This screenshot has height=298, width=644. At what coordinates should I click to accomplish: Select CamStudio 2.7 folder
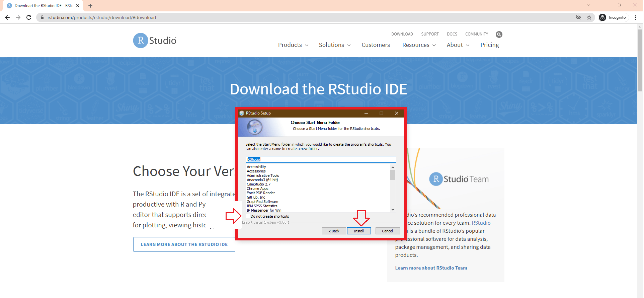pyautogui.click(x=258, y=184)
